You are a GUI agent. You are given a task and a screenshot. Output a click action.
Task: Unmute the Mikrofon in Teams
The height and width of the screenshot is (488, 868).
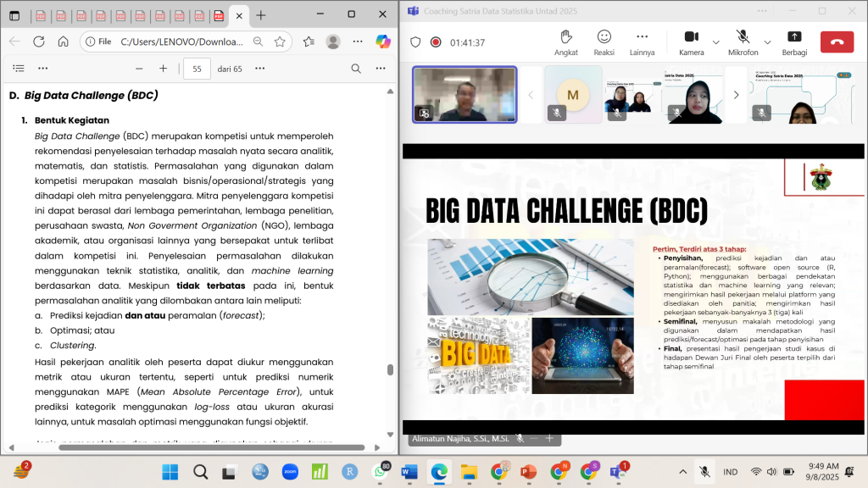click(743, 36)
